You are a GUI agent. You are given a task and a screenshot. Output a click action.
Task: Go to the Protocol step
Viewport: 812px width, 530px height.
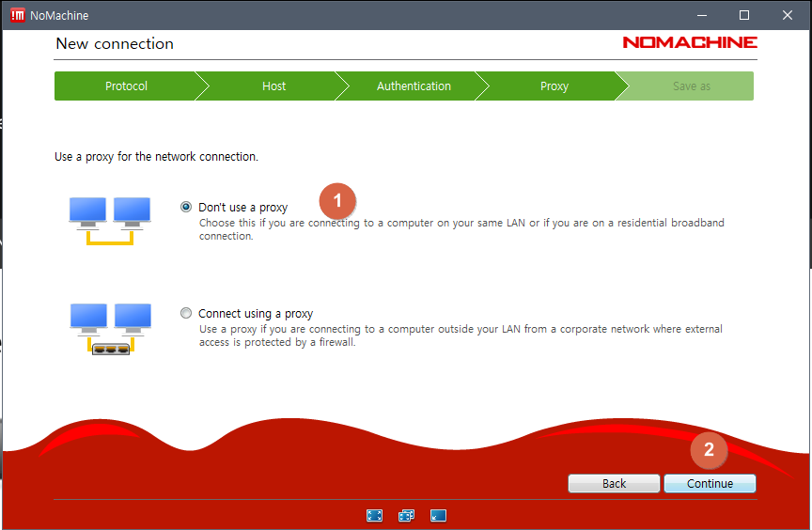pyautogui.click(x=126, y=86)
